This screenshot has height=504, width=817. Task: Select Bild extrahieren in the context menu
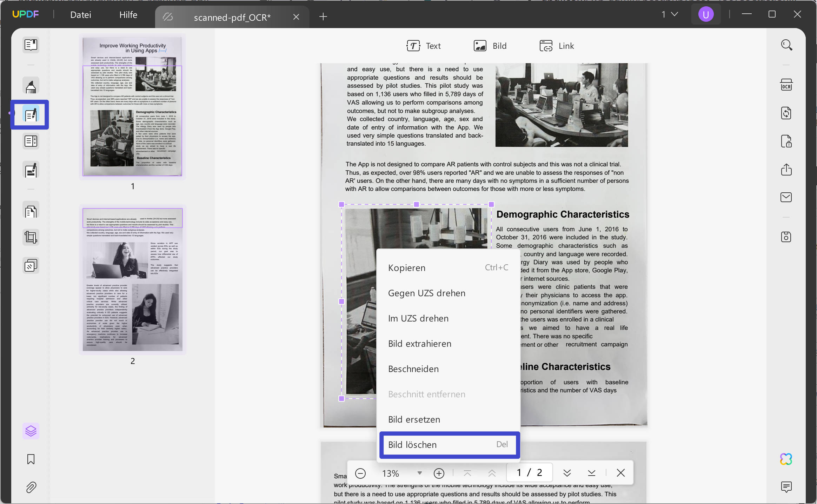(x=419, y=343)
